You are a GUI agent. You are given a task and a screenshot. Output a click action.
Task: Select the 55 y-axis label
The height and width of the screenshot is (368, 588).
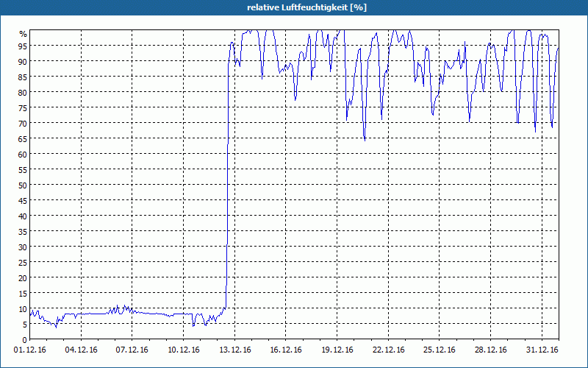point(23,170)
